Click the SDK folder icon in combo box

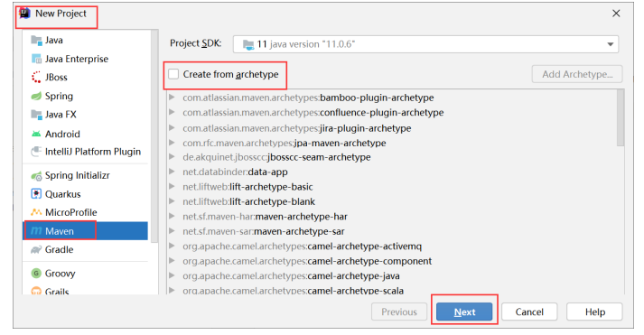(x=248, y=44)
